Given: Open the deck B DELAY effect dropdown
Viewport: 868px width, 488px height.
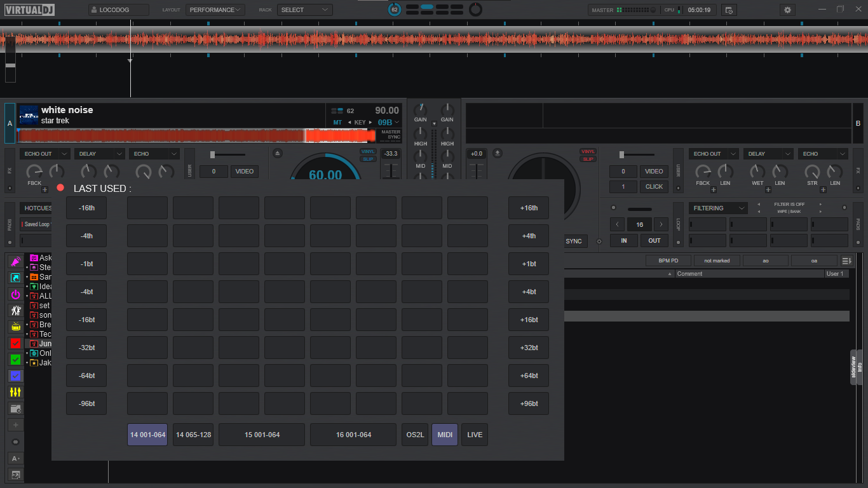Looking at the screenshot, I should pyautogui.click(x=768, y=154).
